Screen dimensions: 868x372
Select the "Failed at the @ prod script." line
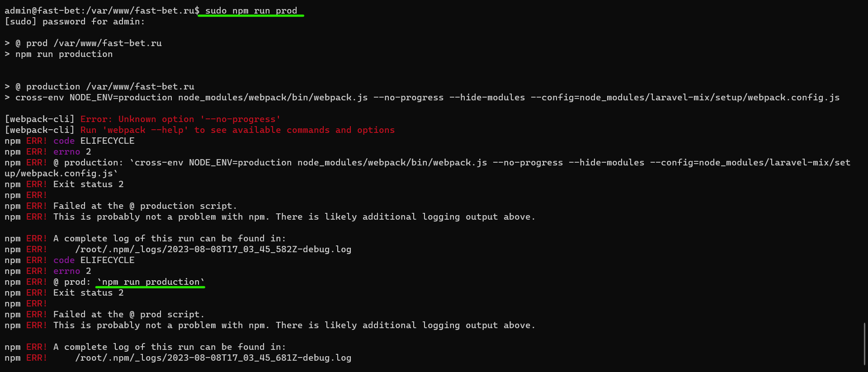click(128, 315)
